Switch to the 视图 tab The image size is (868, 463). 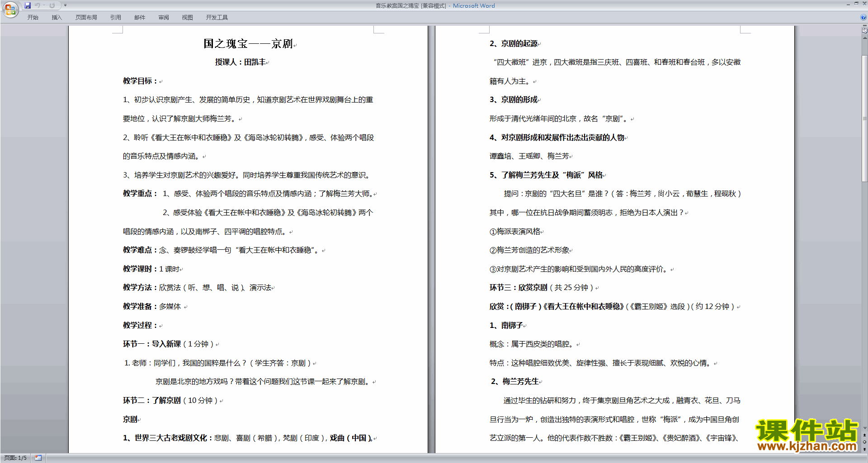(x=188, y=17)
